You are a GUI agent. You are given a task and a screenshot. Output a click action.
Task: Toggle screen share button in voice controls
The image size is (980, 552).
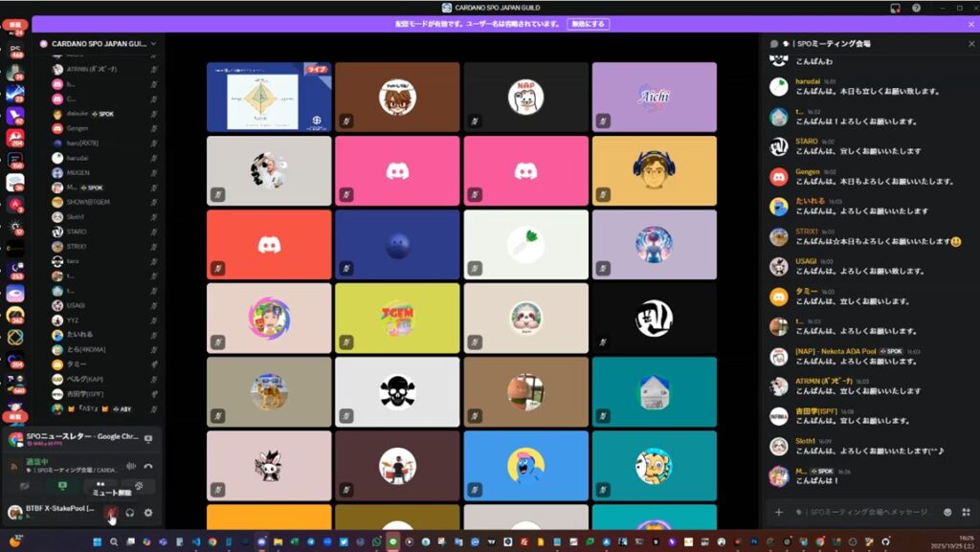pos(63,487)
